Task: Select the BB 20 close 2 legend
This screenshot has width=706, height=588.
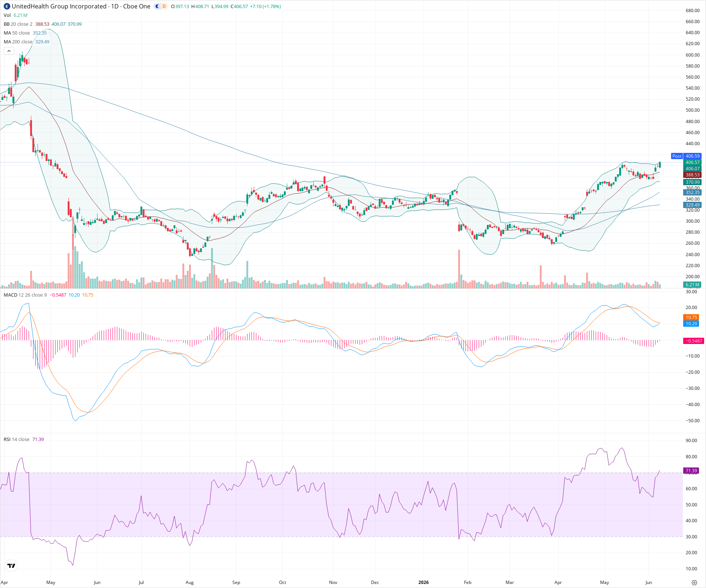Action: click(x=18, y=24)
